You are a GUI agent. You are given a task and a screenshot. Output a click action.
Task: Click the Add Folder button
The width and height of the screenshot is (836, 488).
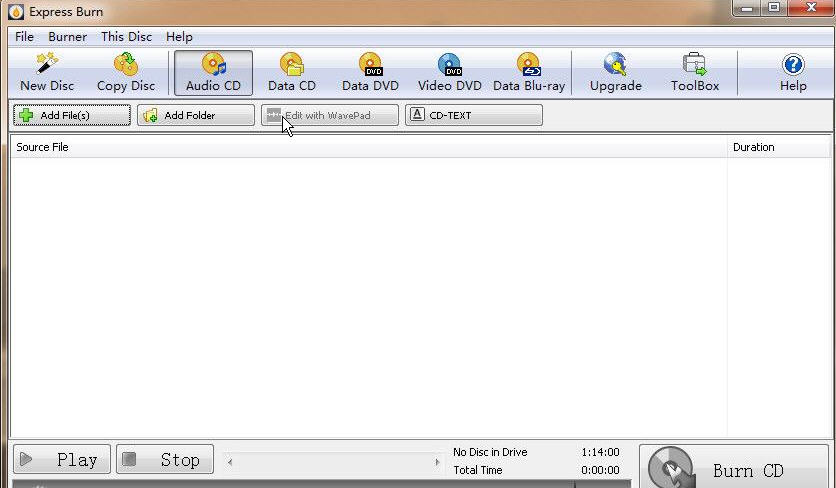[196, 115]
